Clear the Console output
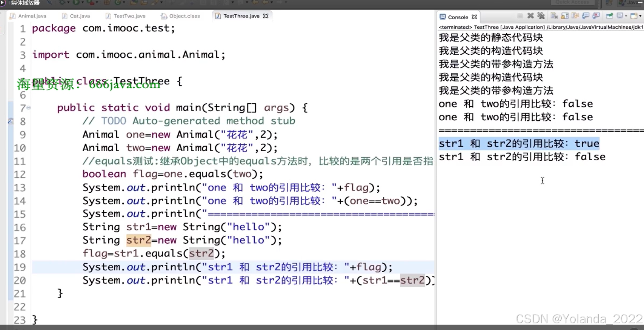The height and width of the screenshot is (330, 644). tap(554, 16)
